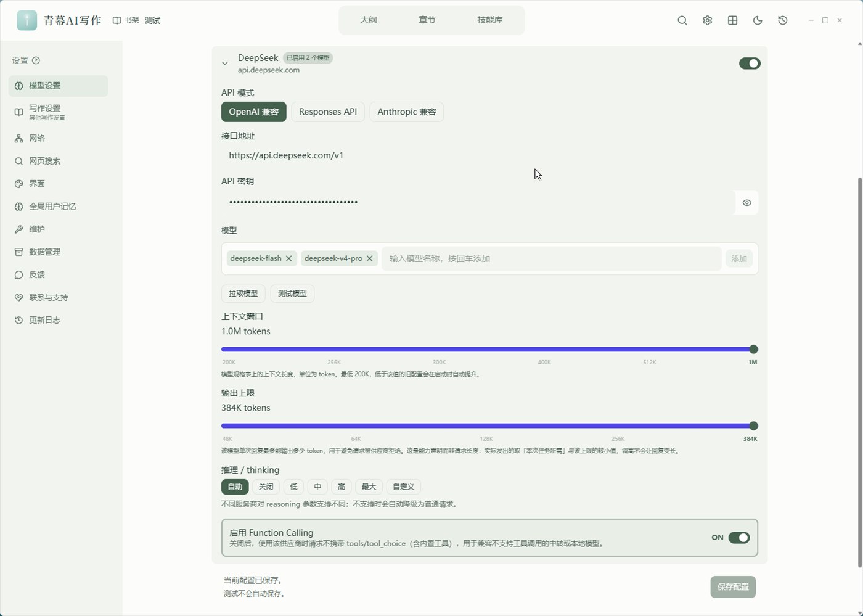This screenshot has width=863, height=616.
Task: Open 更新日志 changelog in the sidebar
Action: click(x=59, y=320)
